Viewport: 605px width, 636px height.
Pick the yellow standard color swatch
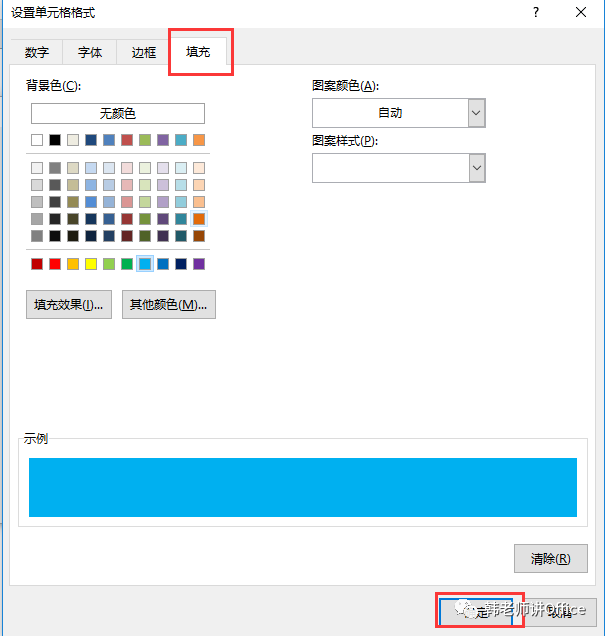91,264
